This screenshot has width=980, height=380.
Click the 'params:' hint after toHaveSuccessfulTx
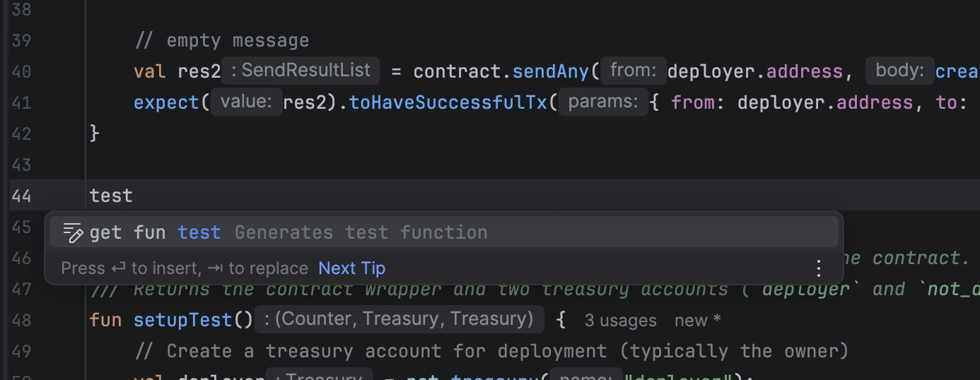click(x=602, y=102)
